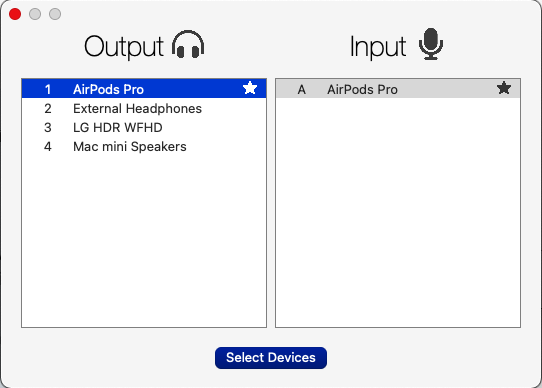Click the Input heading text
This screenshot has height=388, width=542.
pos(378,47)
